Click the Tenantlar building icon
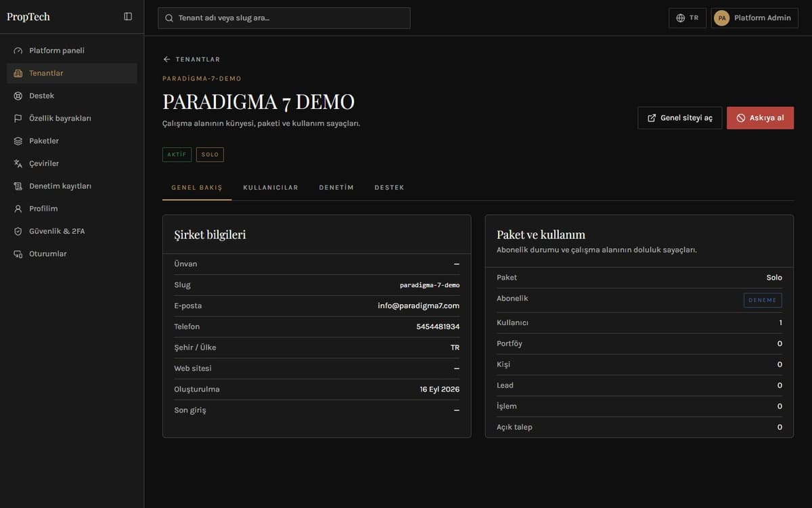 18,73
